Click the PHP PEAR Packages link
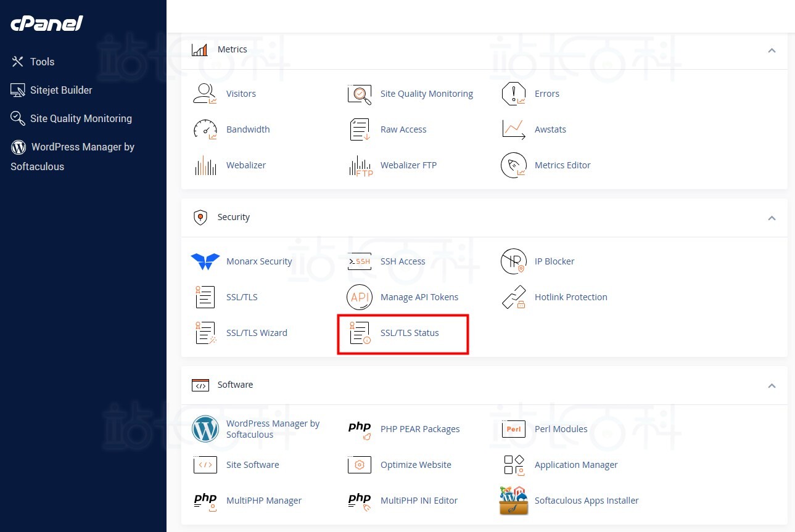 [x=420, y=429]
